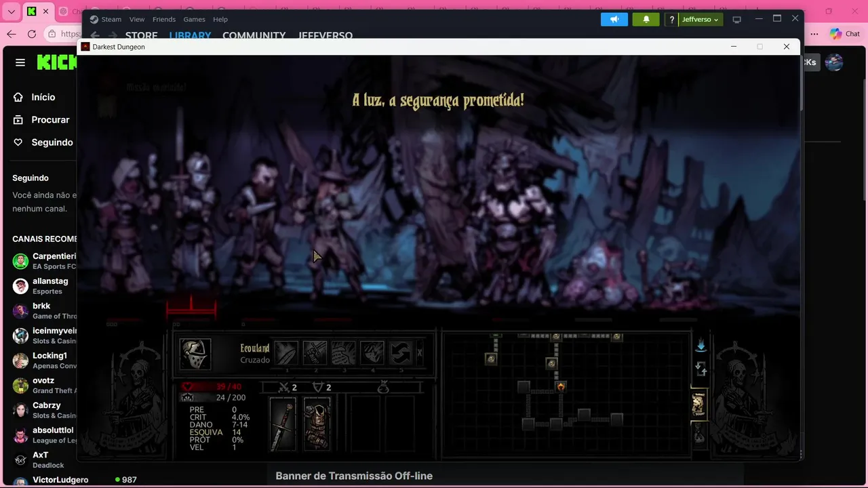Inspect the equipped armor slot
The width and height of the screenshot is (868, 488).
point(317,424)
